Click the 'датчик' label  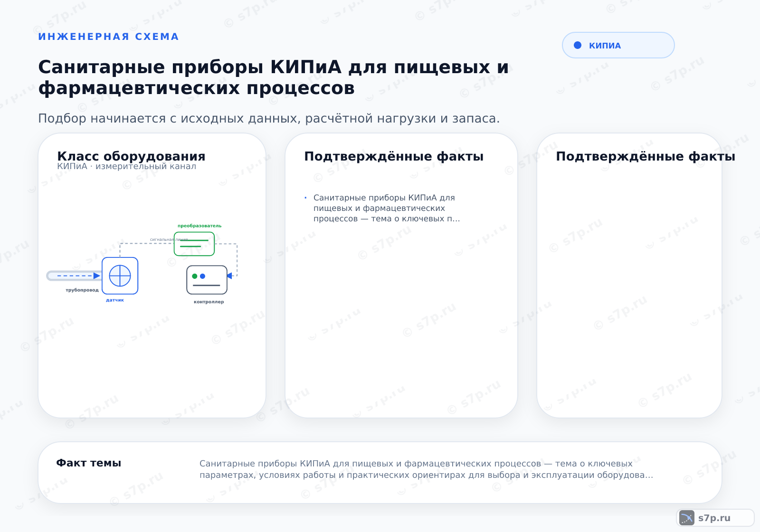pos(115,300)
